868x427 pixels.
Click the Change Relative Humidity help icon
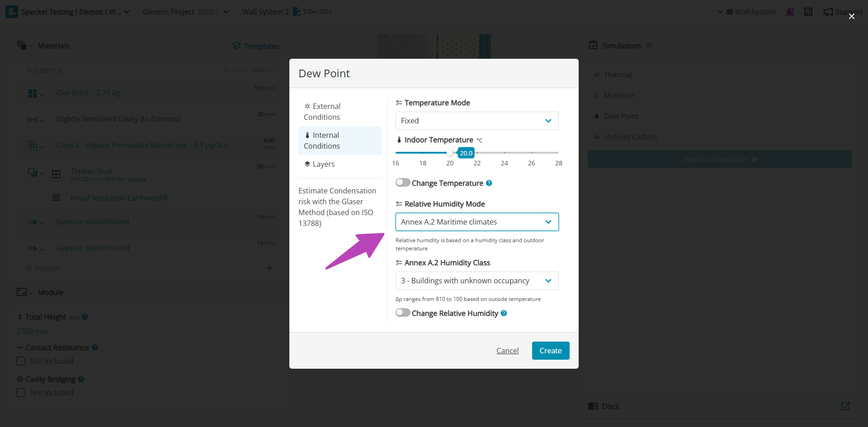504,313
